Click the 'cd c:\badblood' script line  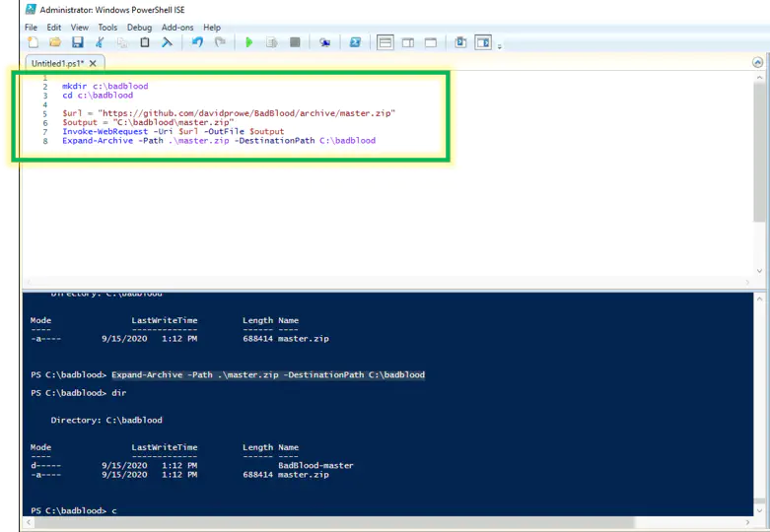tap(98, 96)
